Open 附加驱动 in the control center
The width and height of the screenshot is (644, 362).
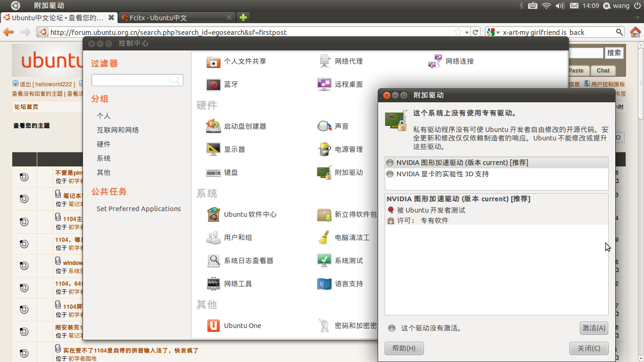pyautogui.click(x=340, y=173)
